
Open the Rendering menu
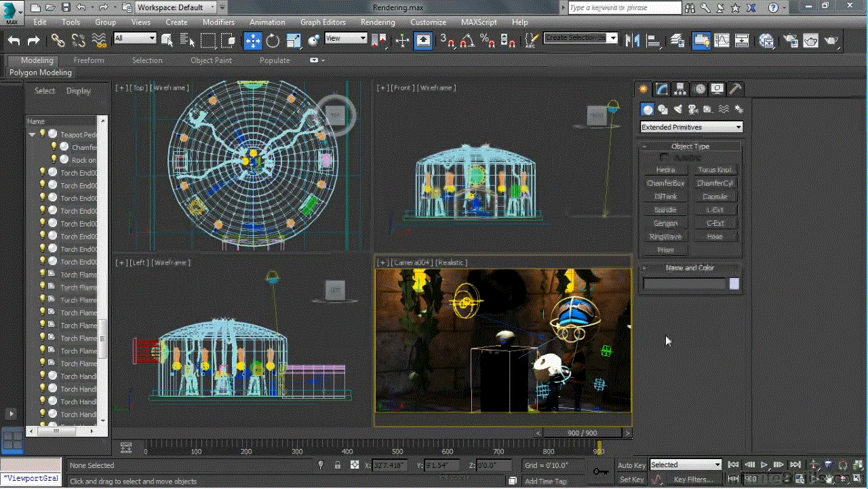tap(378, 22)
